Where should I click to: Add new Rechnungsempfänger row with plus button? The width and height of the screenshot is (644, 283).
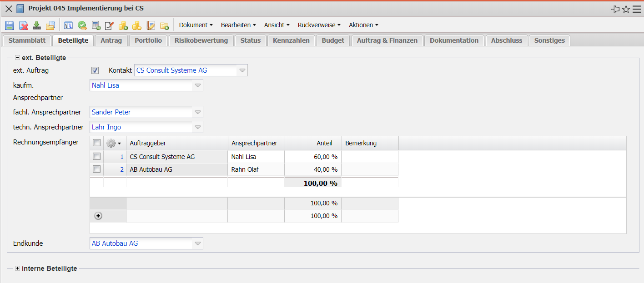98,216
